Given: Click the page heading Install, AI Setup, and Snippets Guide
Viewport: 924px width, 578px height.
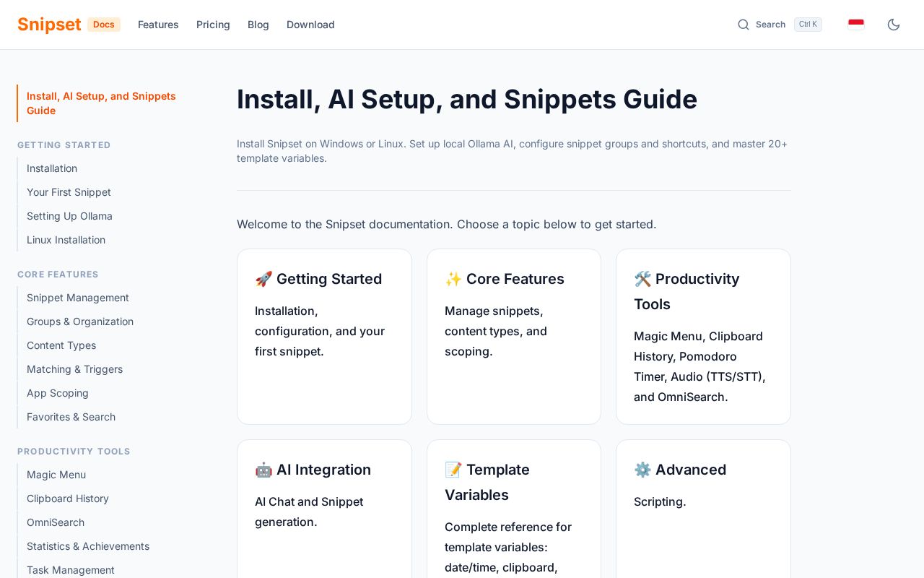Looking at the screenshot, I should coord(467,100).
